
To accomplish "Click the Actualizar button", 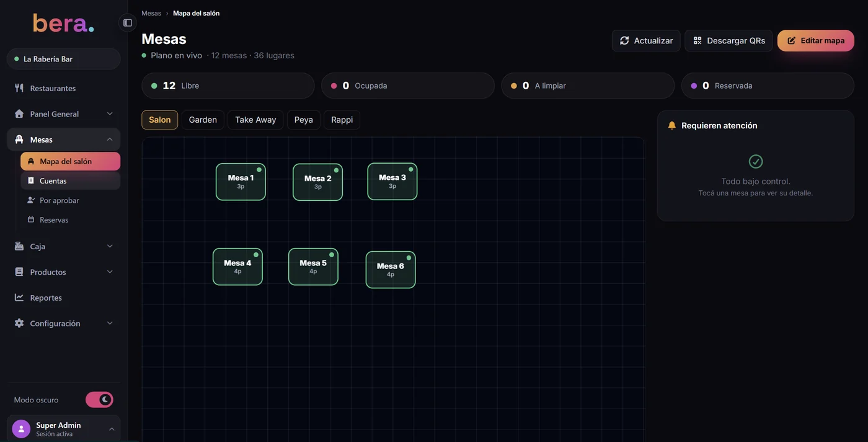I will pos(646,40).
